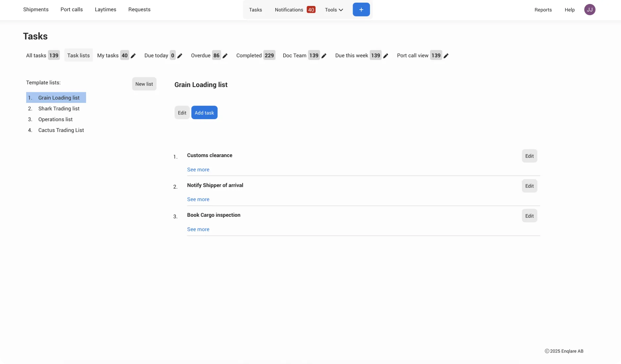Viewport: 621px width, 364px height.
Task: Open Tasks in the top bar
Action: click(255, 10)
